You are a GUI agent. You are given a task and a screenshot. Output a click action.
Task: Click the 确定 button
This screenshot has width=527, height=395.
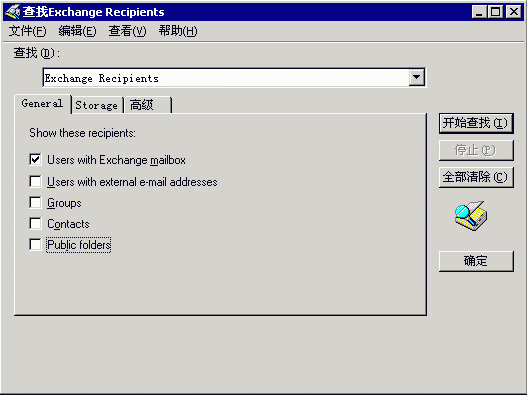point(476,261)
